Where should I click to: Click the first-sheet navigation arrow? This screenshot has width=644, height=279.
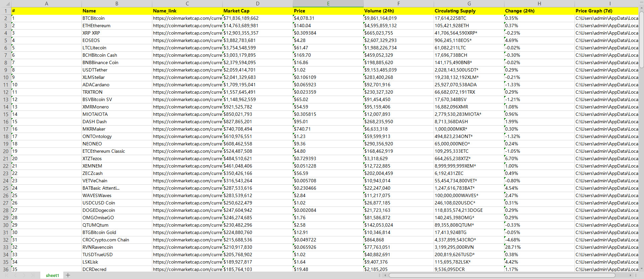pyautogui.click(x=7, y=275)
